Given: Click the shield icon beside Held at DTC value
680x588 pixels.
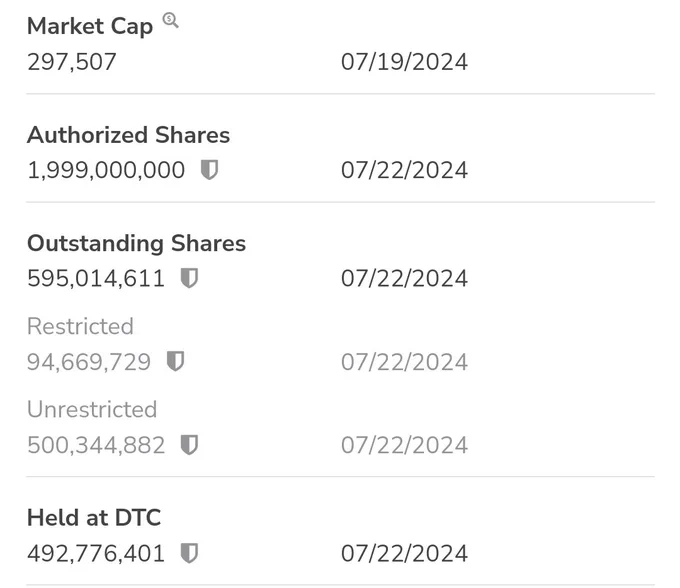Looking at the screenshot, I should coord(189,553).
